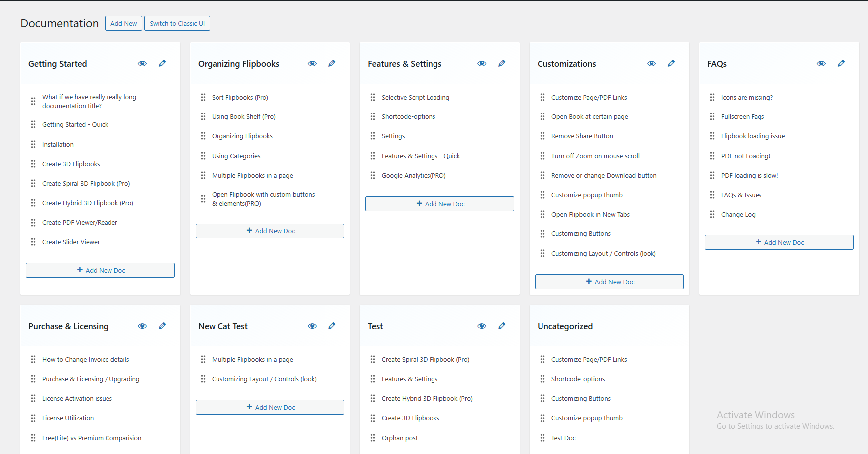The image size is (868, 454).
Task: Click Add New Doc in Organizing Flipbooks
Action: click(x=269, y=230)
